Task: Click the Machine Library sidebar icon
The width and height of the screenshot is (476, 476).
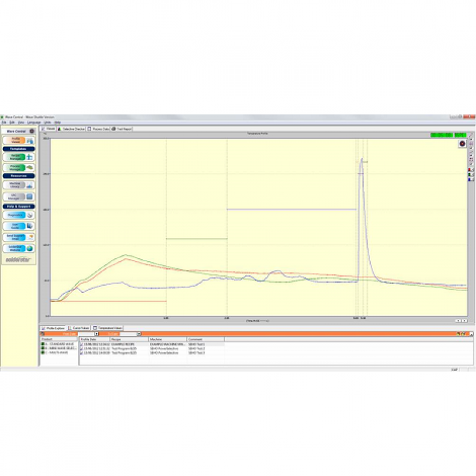Action: tap(30, 185)
